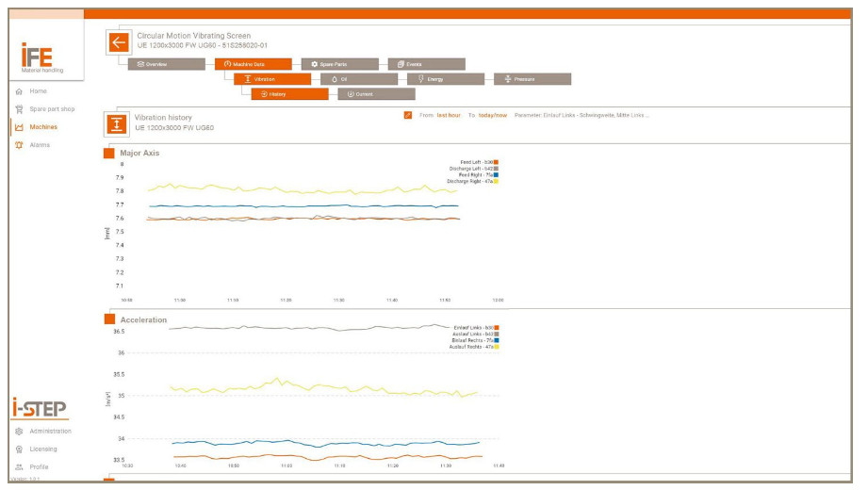Viewport: 868px width, 490px height.
Task: Open the Licensing page
Action: point(42,449)
